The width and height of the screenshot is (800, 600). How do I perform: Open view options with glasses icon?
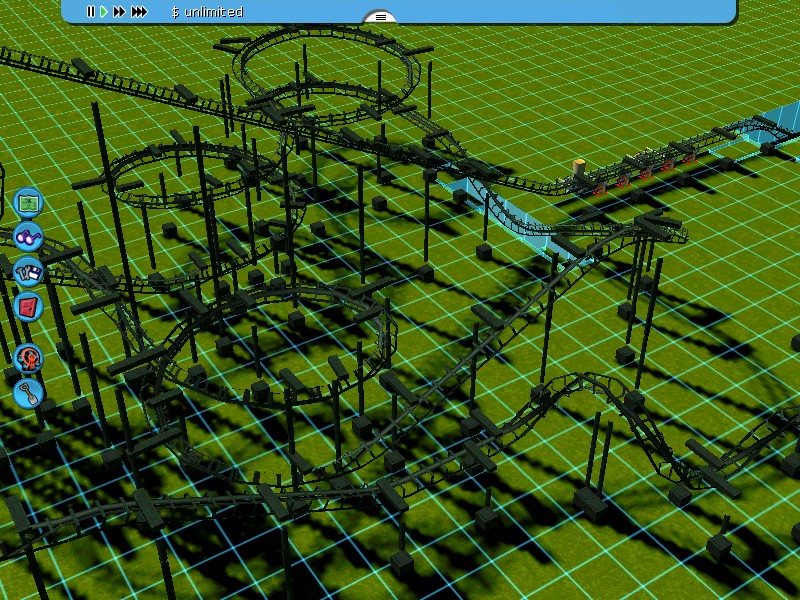point(29,238)
